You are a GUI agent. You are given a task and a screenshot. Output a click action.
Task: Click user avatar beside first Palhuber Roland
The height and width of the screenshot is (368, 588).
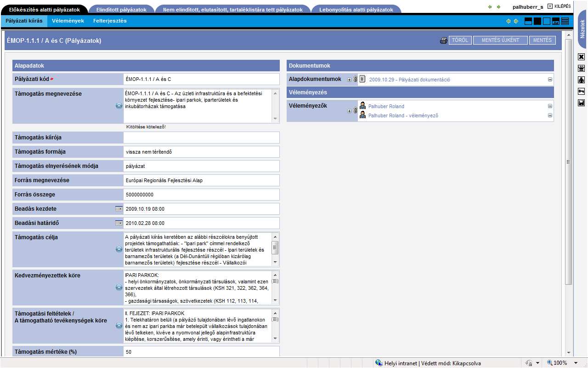(363, 106)
